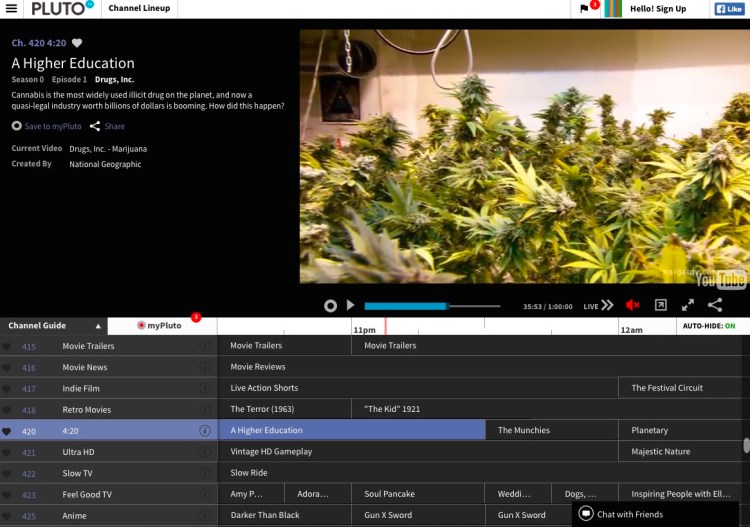Open Darker Than Black program
Image resolution: width=750 pixels, height=527 pixels.
pyautogui.click(x=285, y=515)
